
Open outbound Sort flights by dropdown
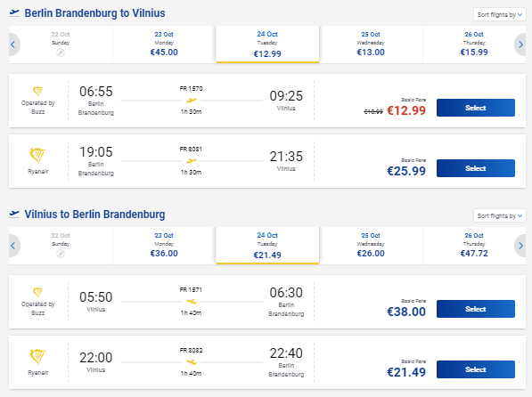click(499, 14)
